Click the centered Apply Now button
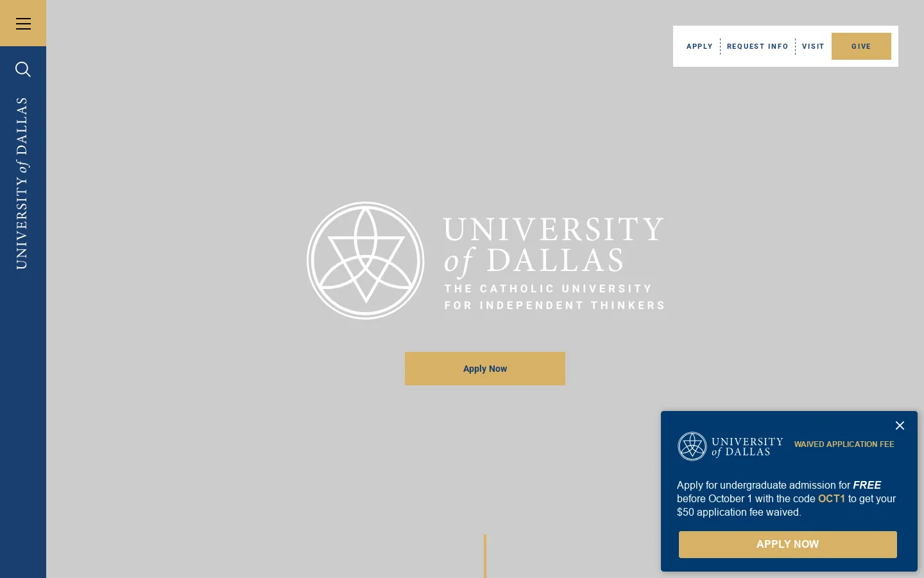 (x=485, y=369)
